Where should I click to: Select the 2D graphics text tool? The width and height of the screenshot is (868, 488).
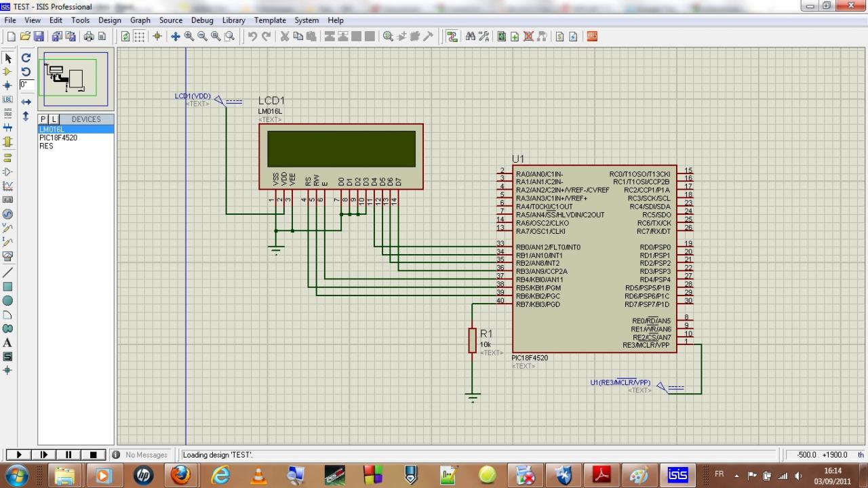click(8, 343)
